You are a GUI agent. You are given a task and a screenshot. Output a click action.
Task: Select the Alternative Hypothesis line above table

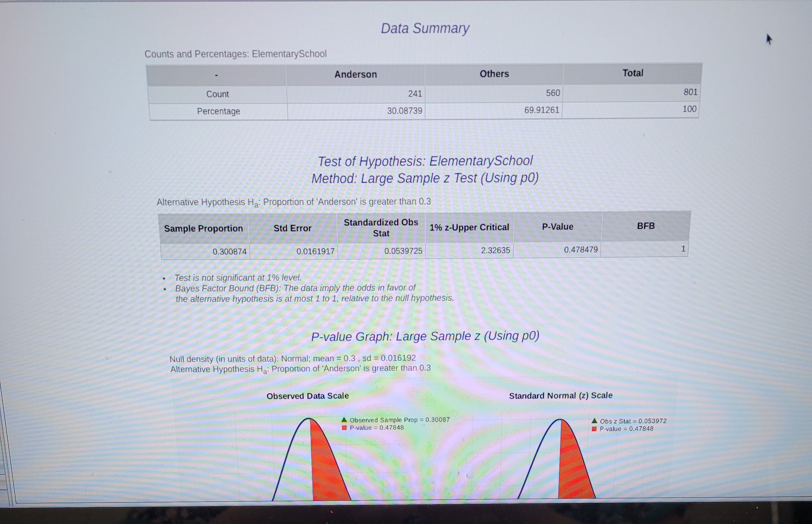(293, 202)
